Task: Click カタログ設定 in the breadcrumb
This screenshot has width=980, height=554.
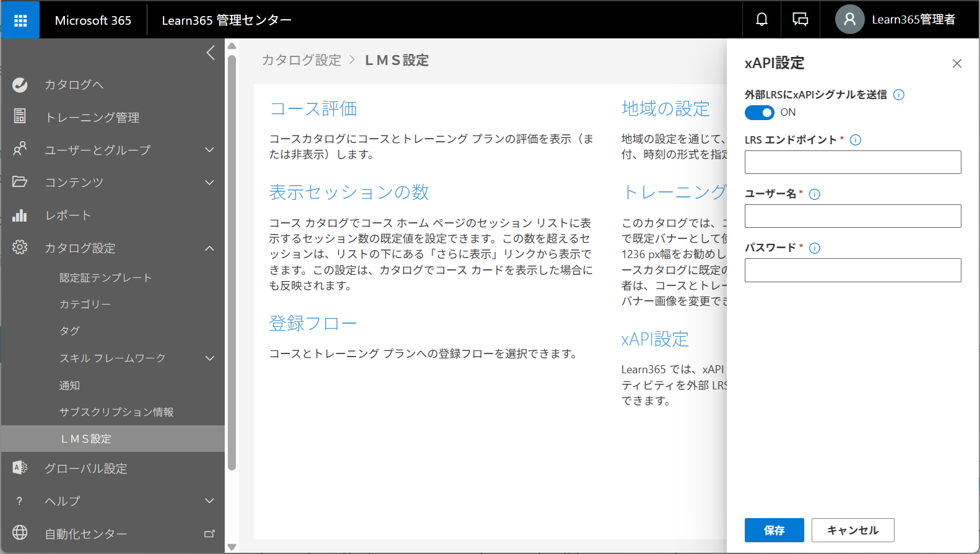Action: [301, 60]
